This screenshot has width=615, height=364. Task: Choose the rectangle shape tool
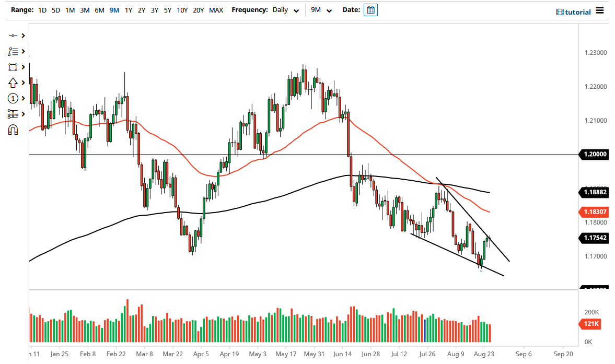[x=13, y=67]
